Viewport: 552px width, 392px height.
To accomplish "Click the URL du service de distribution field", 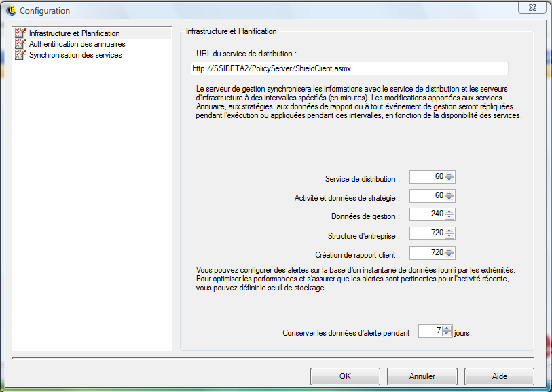I will tap(350, 68).
